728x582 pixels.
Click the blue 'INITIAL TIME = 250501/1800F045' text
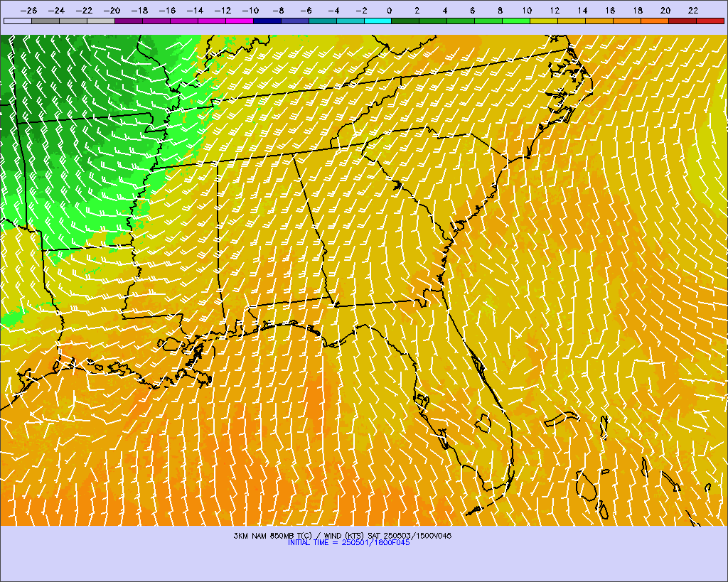(x=348, y=542)
